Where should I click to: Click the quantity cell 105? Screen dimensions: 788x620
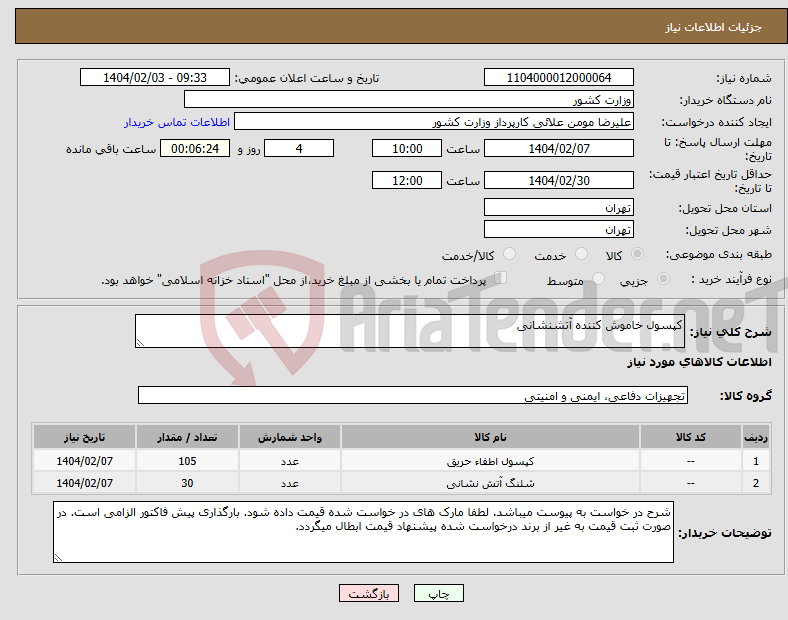(187, 461)
